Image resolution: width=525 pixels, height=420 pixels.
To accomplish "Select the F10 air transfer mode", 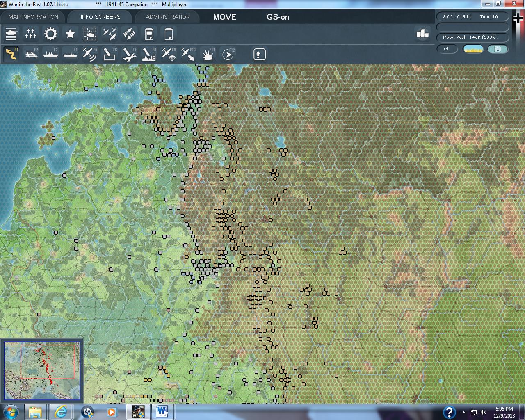I will 188,54.
